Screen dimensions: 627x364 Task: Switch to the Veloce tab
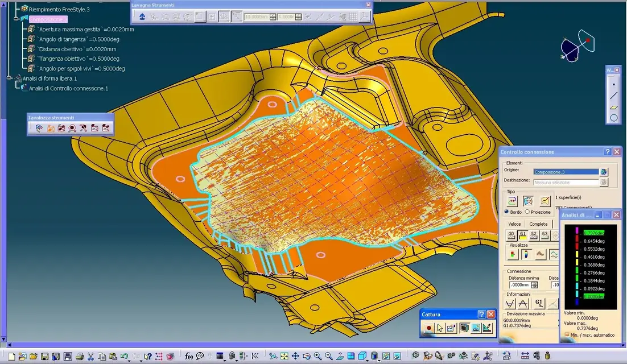click(x=514, y=224)
